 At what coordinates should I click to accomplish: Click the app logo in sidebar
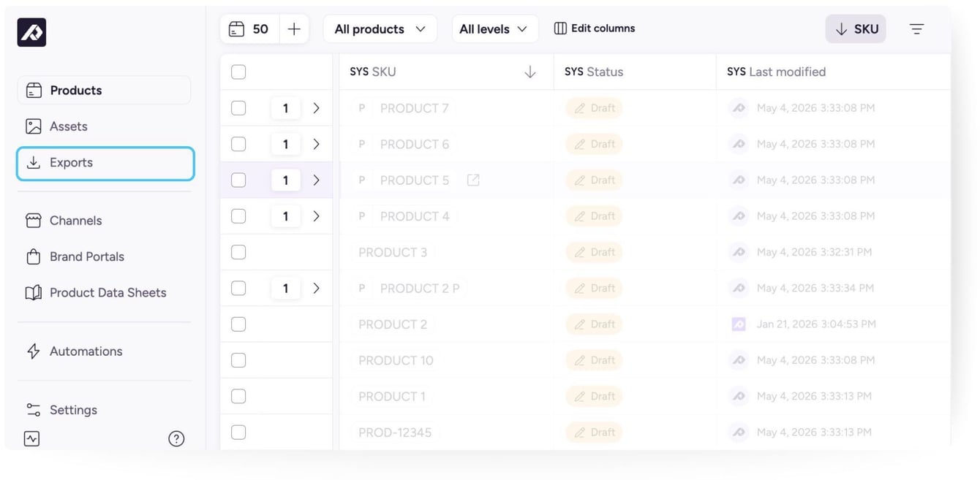pos(31,32)
